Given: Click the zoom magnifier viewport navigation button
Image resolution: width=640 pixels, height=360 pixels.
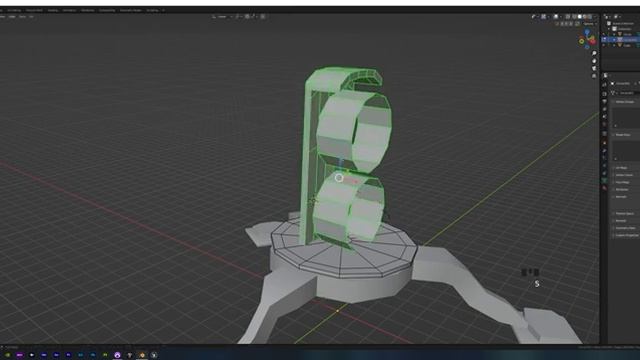Looking at the screenshot, I should (594, 53).
